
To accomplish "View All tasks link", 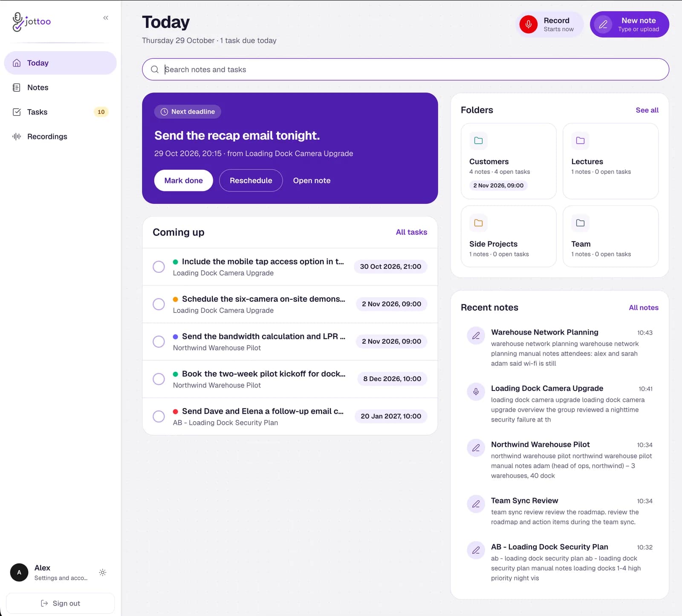I will (411, 232).
